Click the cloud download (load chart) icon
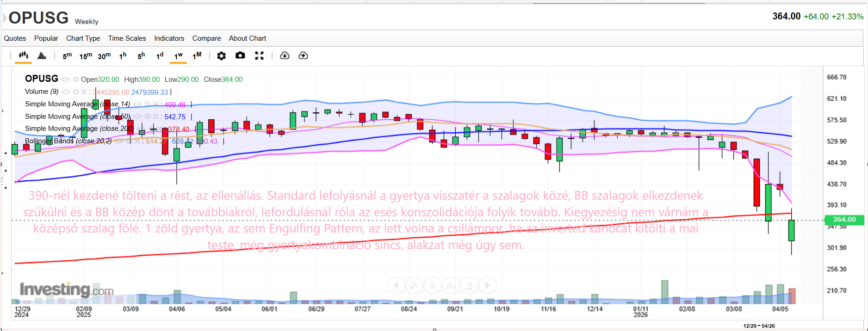 coord(285,55)
